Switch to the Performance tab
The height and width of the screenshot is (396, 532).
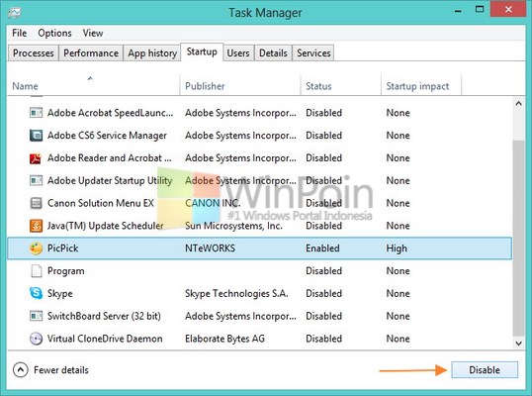pos(91,53)
